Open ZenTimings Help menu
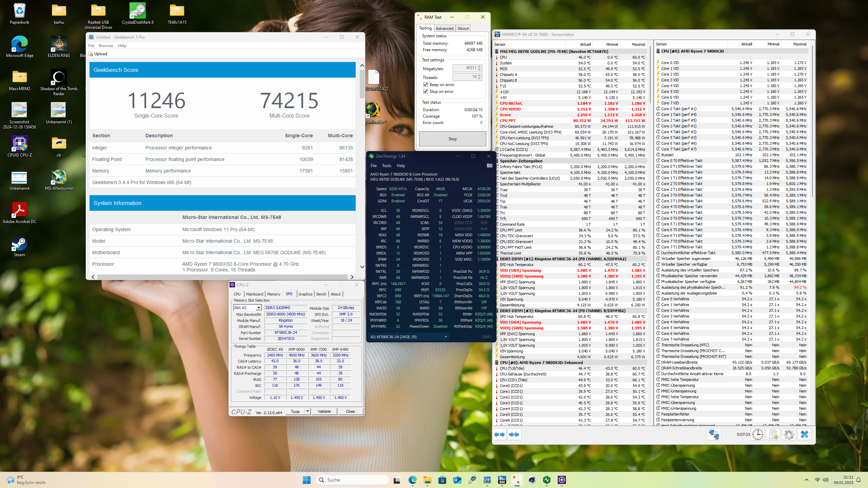This screenshot has width=868, height=488. pyautogui.click(x=401, y=166)
